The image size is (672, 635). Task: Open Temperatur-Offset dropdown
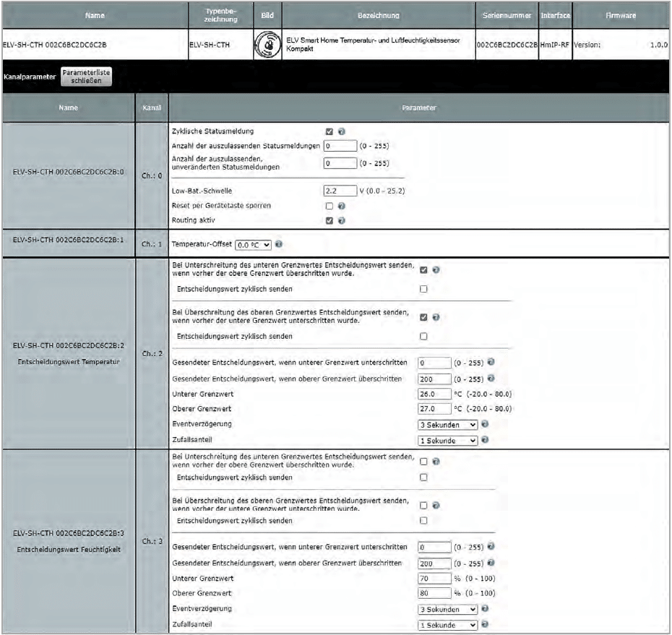[254, 245]
